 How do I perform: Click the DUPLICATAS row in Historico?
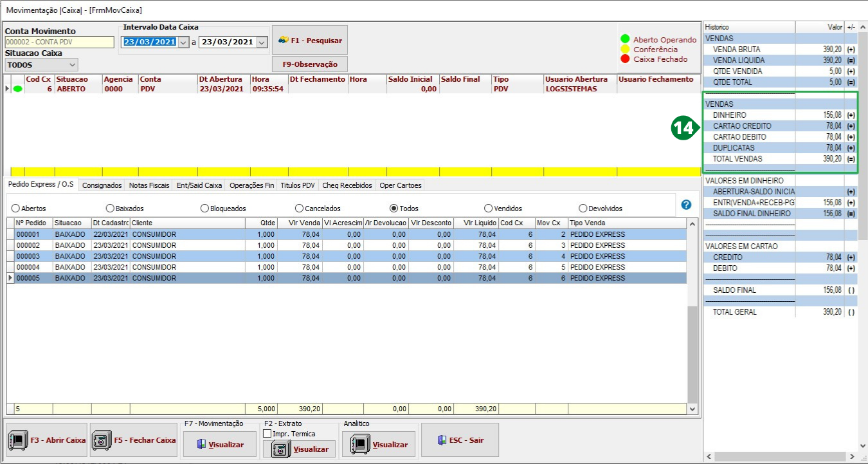point(780,148)
